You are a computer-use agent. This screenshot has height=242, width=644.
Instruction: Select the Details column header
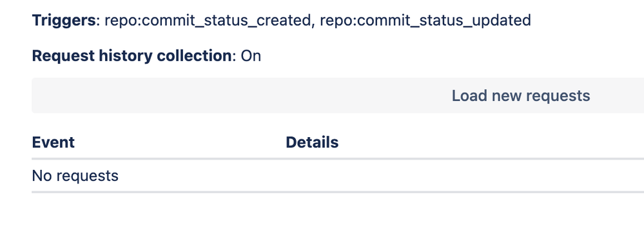(312, 142)
